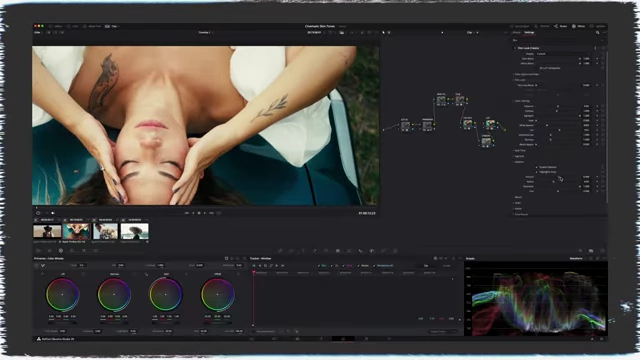Open the Info palette
Image resolution: width=640 pixels, height=360 pixels.
602,251
